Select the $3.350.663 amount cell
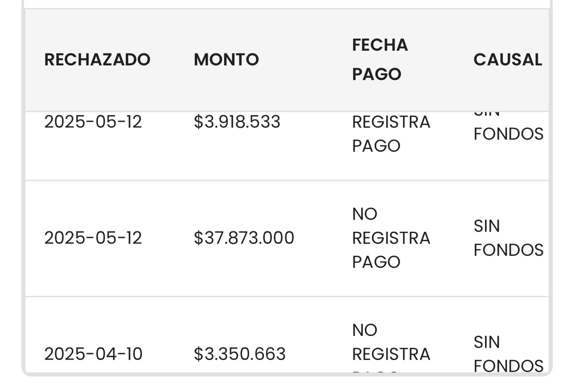This screenshot has width=574, height=392. click(x=240, y=354)
